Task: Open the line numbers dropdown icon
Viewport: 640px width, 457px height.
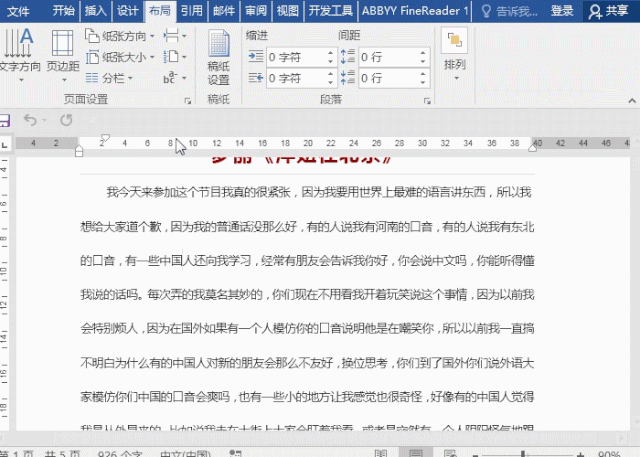Action: [x=175, y=57]
